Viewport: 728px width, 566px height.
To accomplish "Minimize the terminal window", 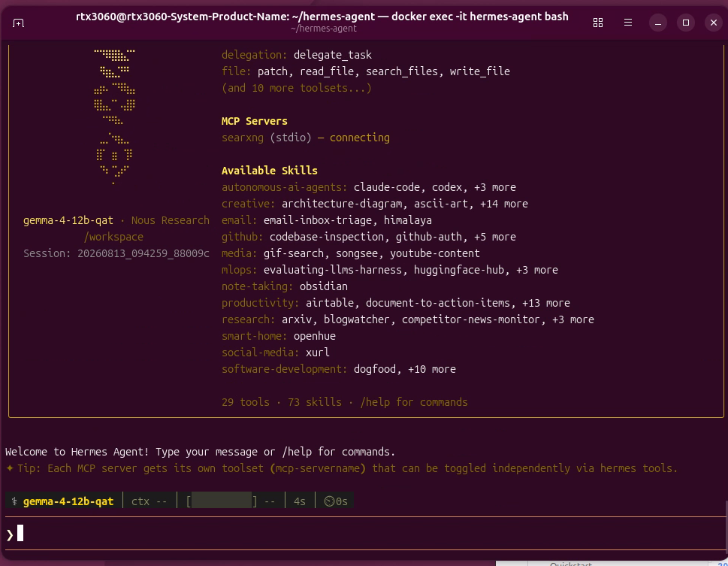I will click(x=658, y=23).
